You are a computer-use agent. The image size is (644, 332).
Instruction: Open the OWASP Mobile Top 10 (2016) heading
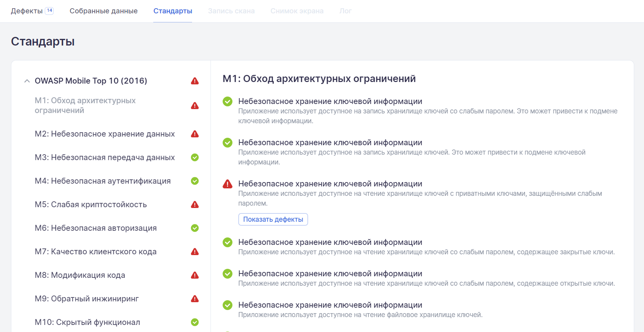tap(91, 81)
